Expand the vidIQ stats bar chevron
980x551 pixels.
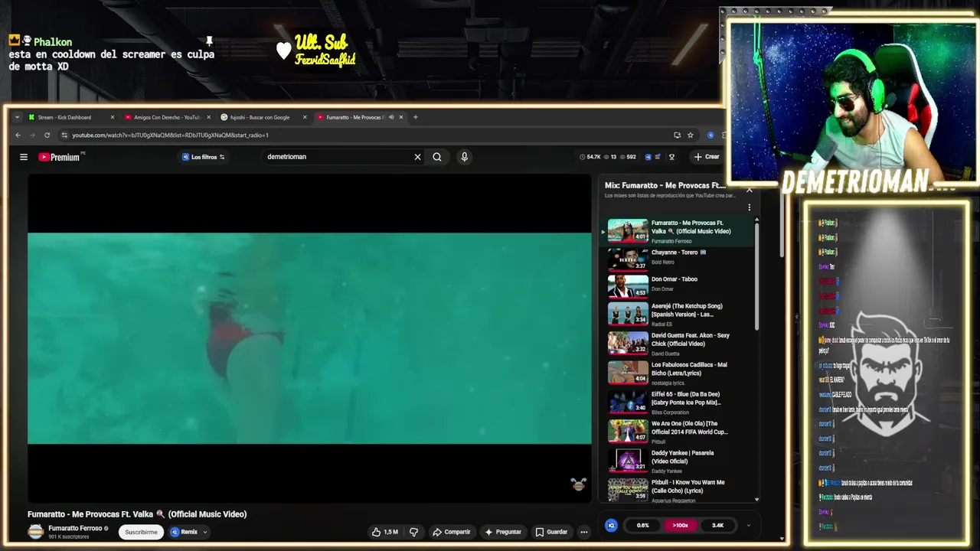pyautogui.click(x=748, y=525)
